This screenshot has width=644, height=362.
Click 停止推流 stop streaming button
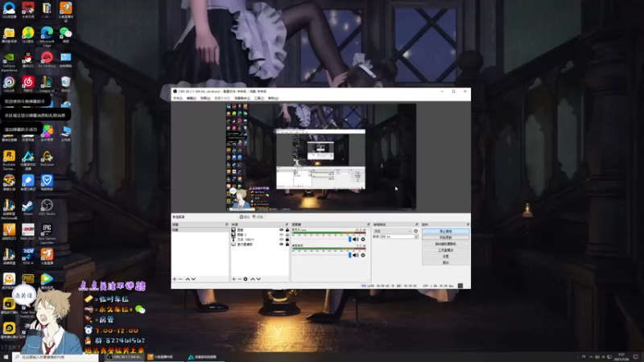pyautogui.click(x=446, y=232)
